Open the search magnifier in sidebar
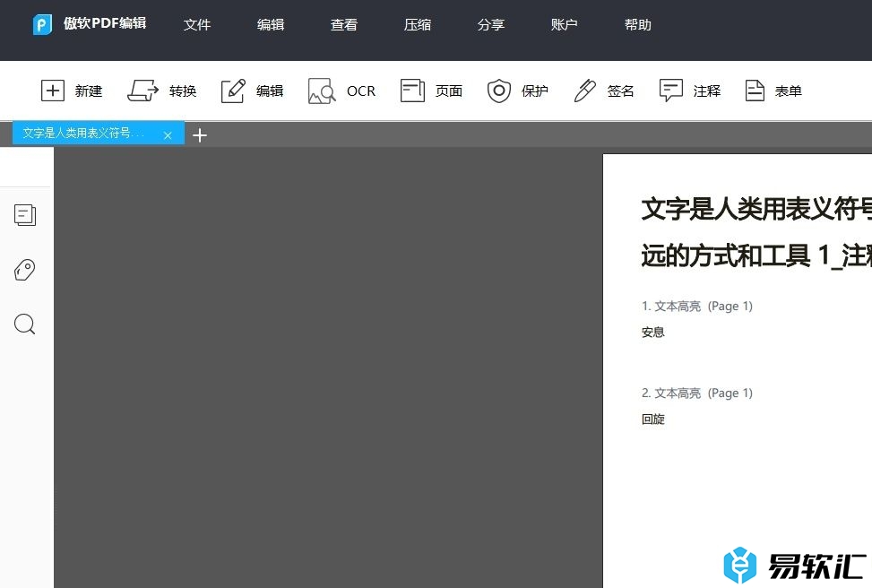Viewport: 872px width, 588px height. click(x=25, y=324)
